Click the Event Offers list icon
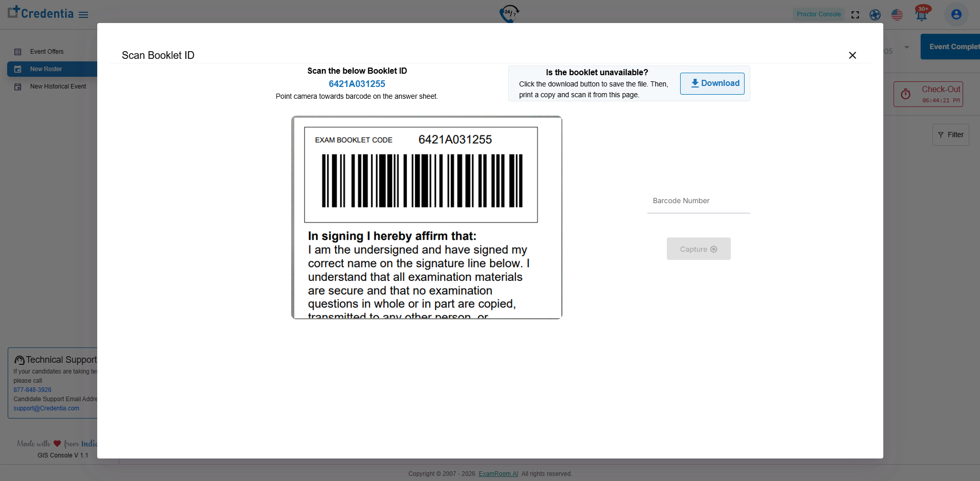 pos(18,52)
